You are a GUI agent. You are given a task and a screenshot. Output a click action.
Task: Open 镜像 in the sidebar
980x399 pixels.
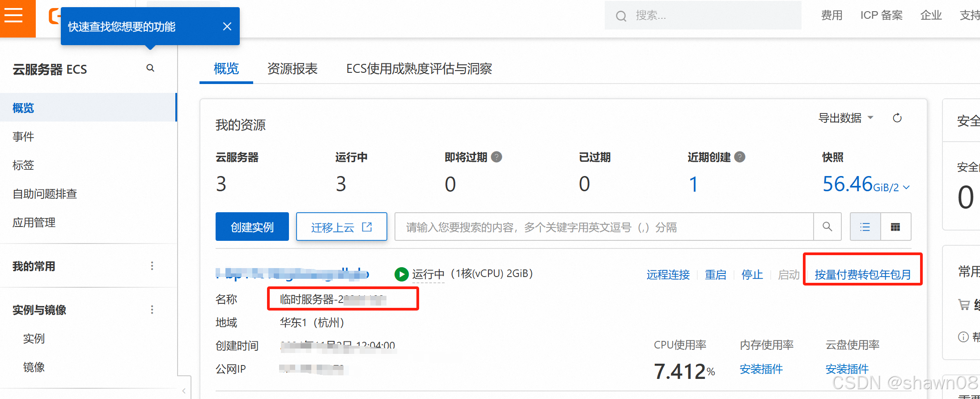[x=34, y=367]
